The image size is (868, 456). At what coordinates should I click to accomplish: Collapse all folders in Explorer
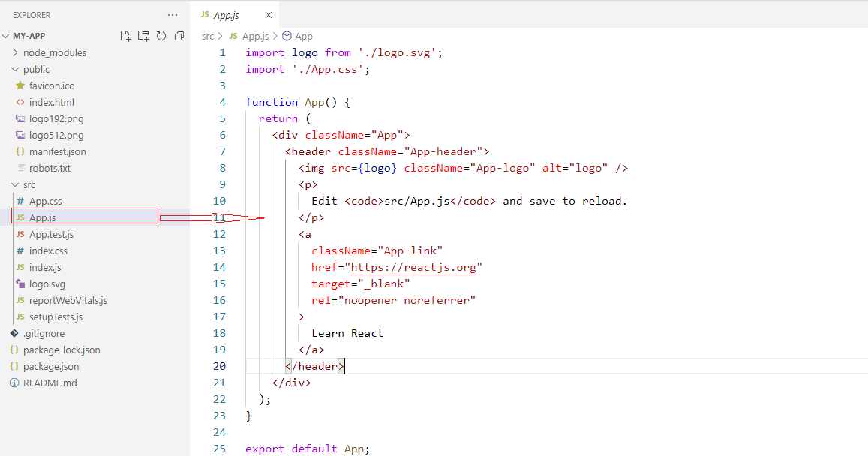click(x=179, y=36)
